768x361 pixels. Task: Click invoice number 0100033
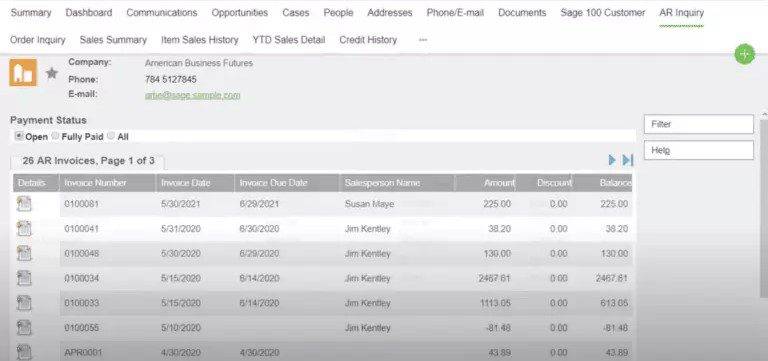[81, 303]
